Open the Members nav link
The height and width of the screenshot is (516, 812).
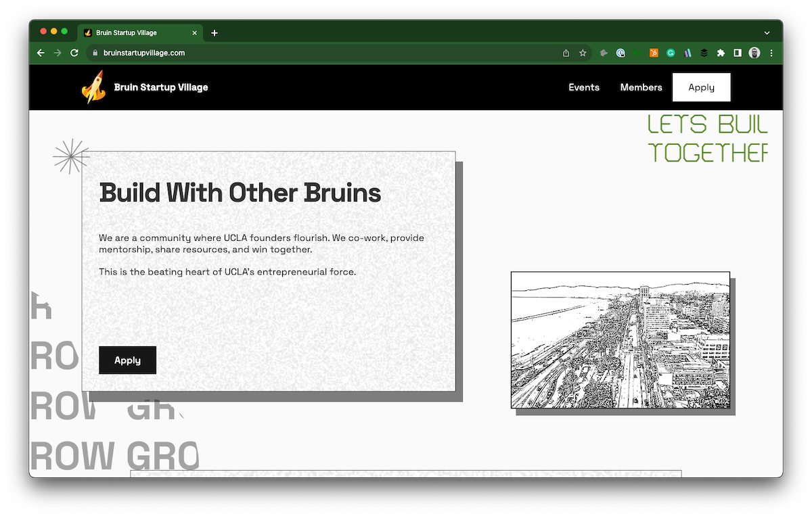click(641, 87)
